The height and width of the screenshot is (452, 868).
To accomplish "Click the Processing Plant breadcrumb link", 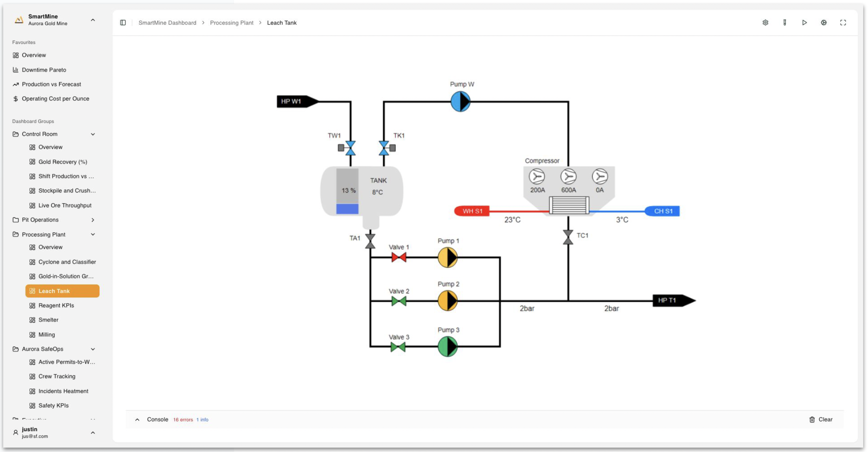I will click(x=232, y=23).
